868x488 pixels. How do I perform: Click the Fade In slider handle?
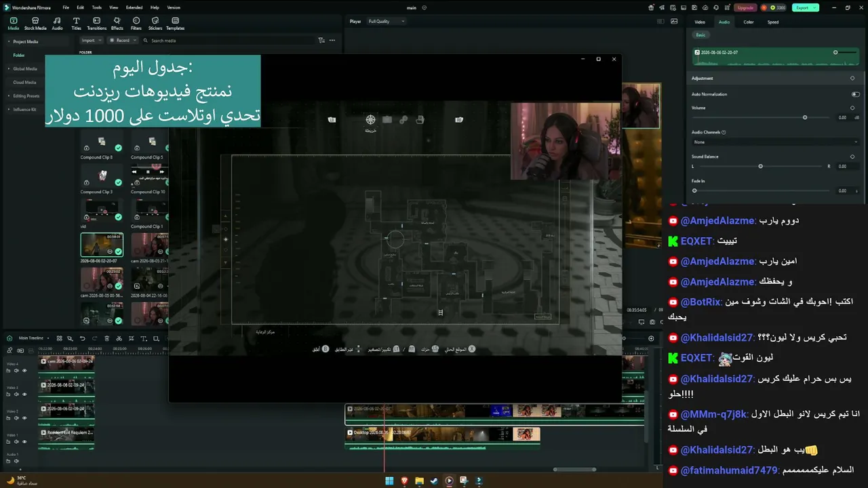coord(694,190)
